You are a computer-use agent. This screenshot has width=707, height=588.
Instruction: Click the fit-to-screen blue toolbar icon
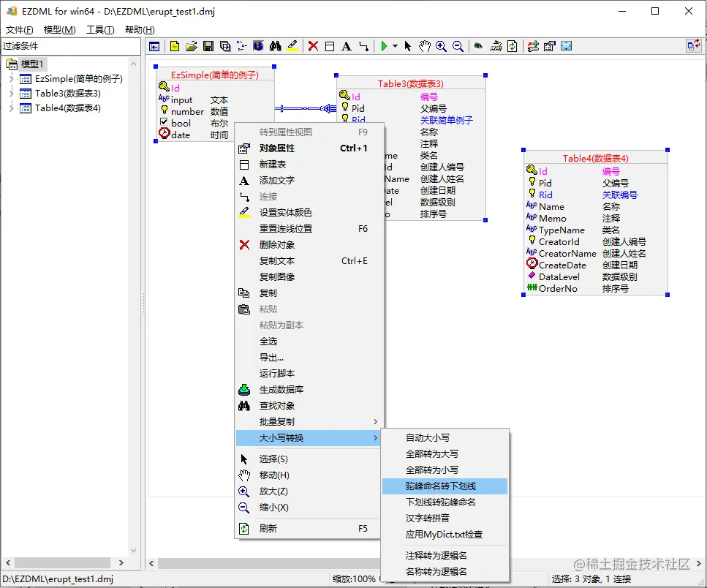pyautogui.click(x=567, y=46)
